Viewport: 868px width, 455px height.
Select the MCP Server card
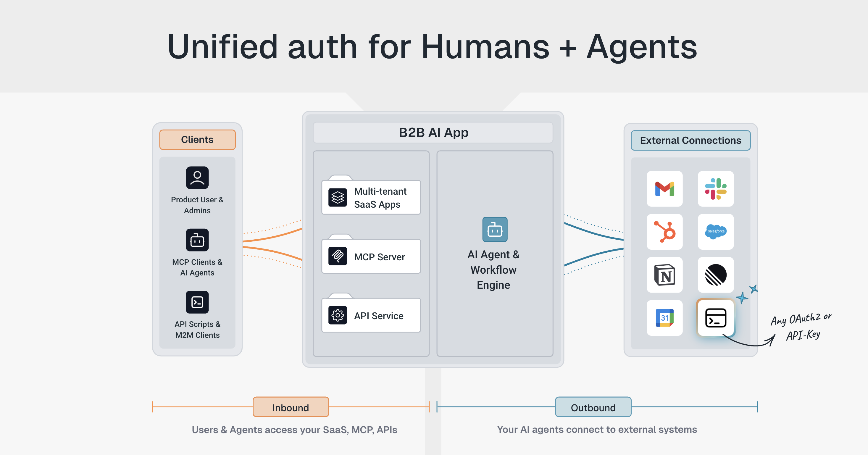371,256
